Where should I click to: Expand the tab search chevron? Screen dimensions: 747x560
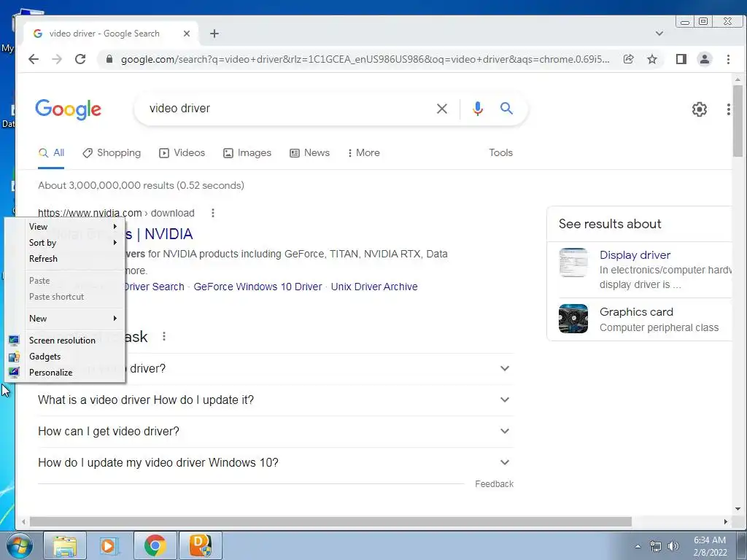coord(659,34)
